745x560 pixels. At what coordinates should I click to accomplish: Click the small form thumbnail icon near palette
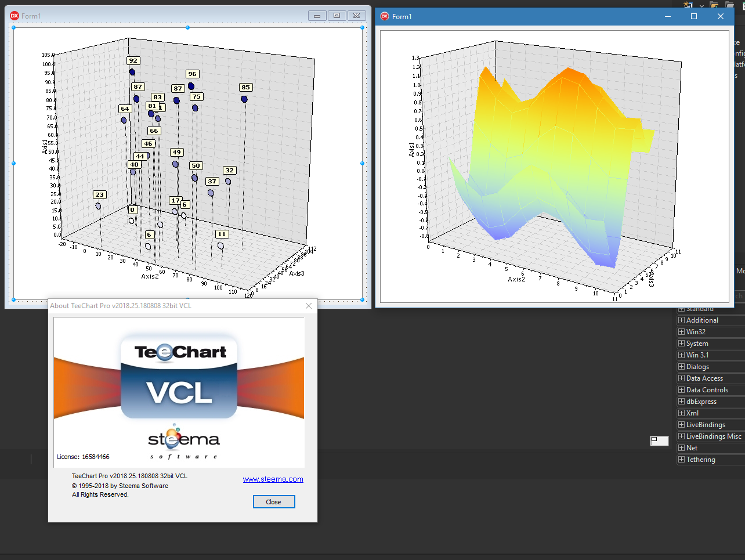659,440
